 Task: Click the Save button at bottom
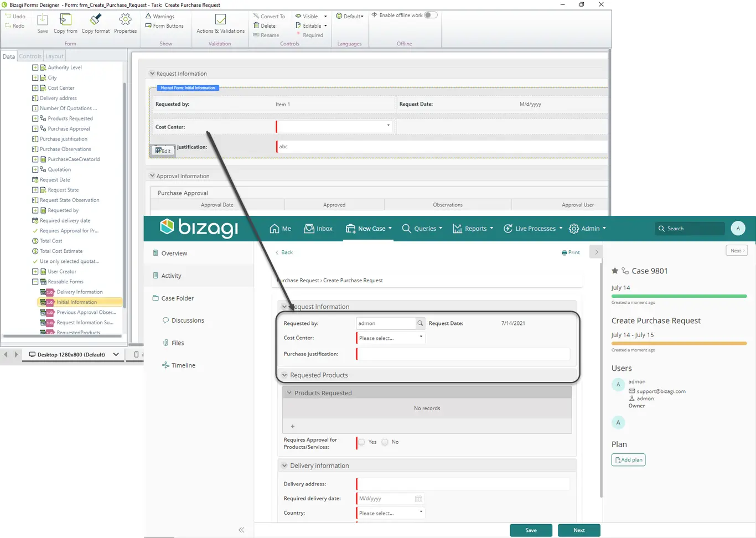[x=531, y=530]
